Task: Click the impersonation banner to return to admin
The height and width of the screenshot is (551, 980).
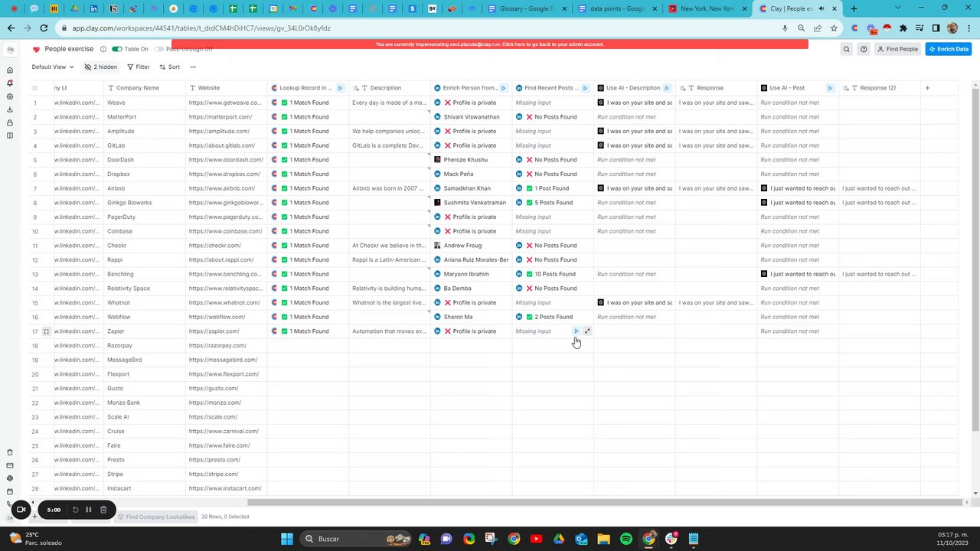Action: click(x=490, y=44)
